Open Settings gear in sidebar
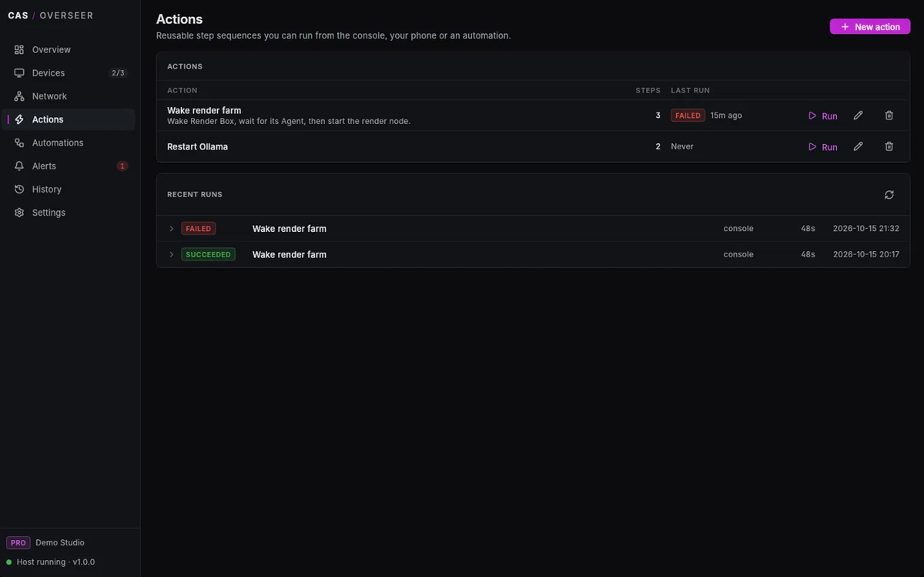Screen dimensions: 924x577 (19, 213)
